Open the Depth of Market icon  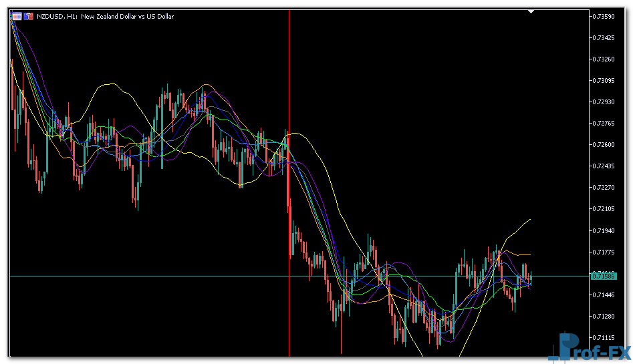[x=28, y=16]
